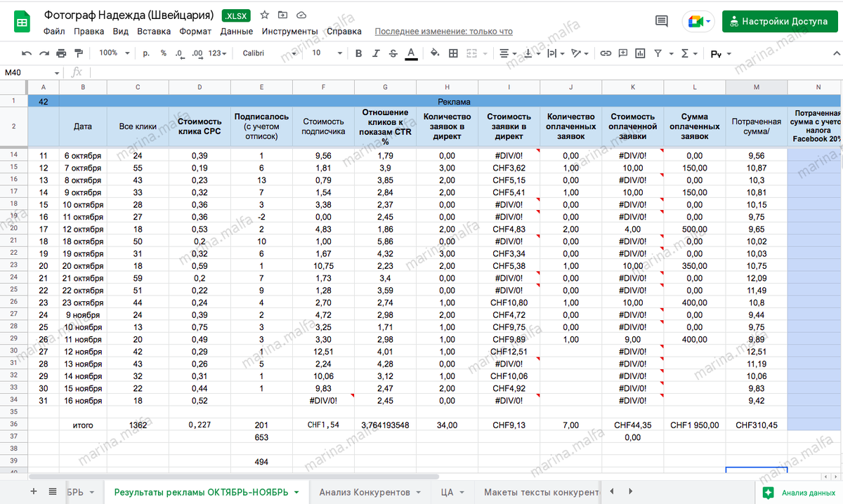Open the Результаты рекламы ОКТЯБРЬ-НОЯБРЬ tab dropdown arrow
Viewport: 843px width, 504px height.
click(296, 493)
